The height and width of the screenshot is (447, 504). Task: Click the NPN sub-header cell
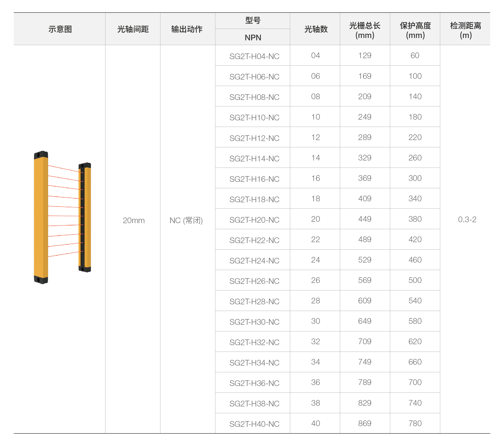tap(253, 38)
